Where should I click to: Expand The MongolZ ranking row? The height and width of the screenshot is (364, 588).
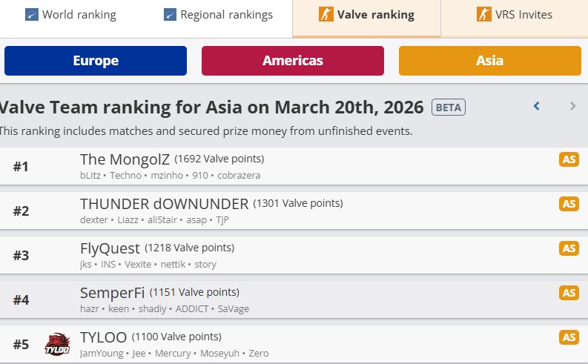pyautogui.click(x=297, y=166)
